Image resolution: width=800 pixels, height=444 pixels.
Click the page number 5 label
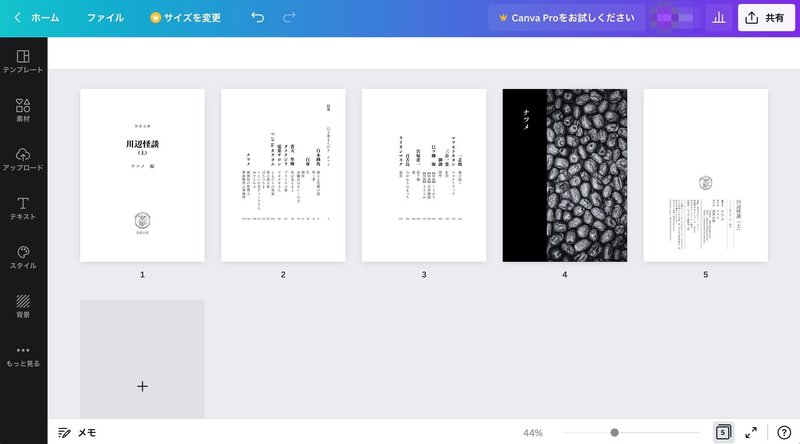706,275
